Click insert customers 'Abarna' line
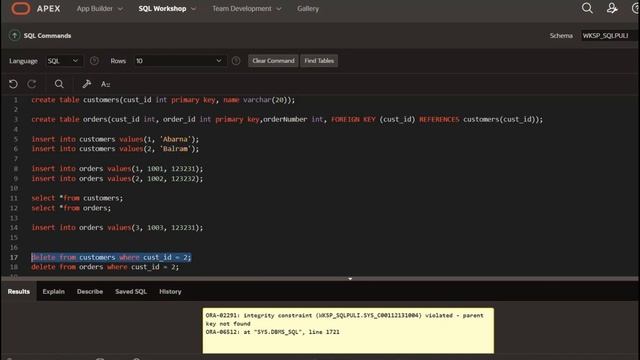The width and height of the screenshot is (640, 360). coord(115,139)
